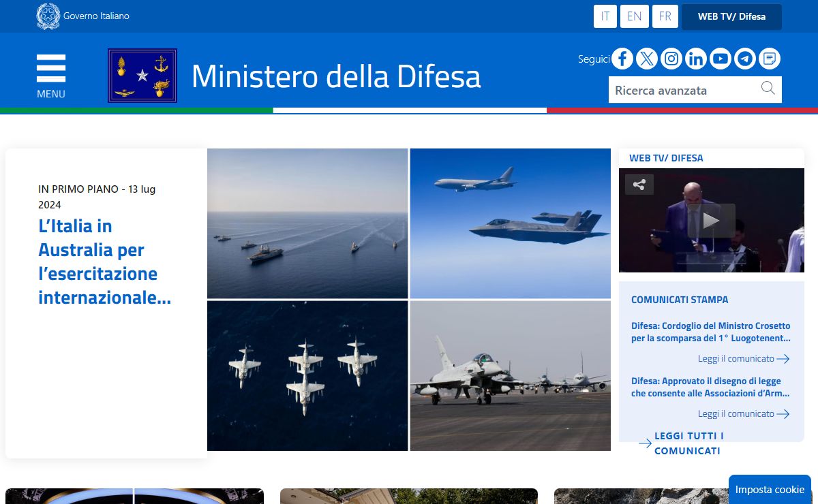Click the Governo Italiano emblem icon
The height and width of the screenshot is (504, 818).
coord(48,16)
